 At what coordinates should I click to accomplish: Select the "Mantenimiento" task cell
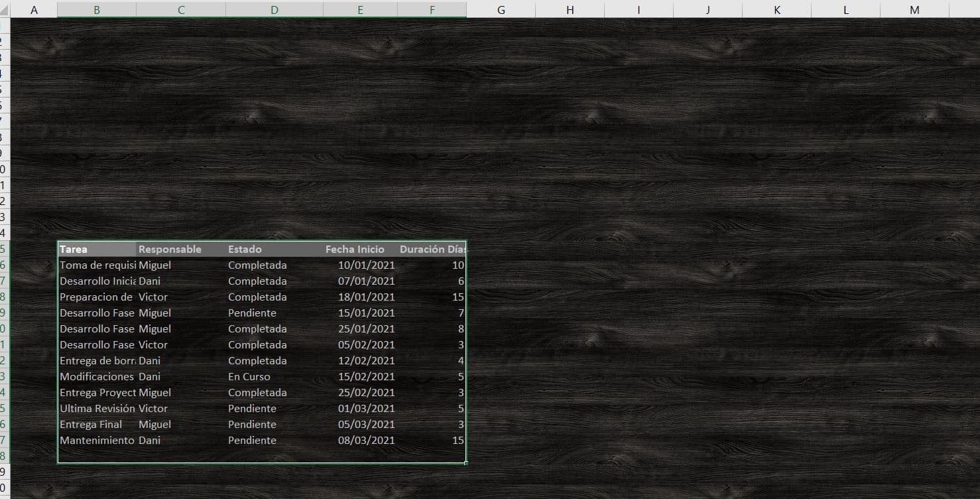[97, 441]
